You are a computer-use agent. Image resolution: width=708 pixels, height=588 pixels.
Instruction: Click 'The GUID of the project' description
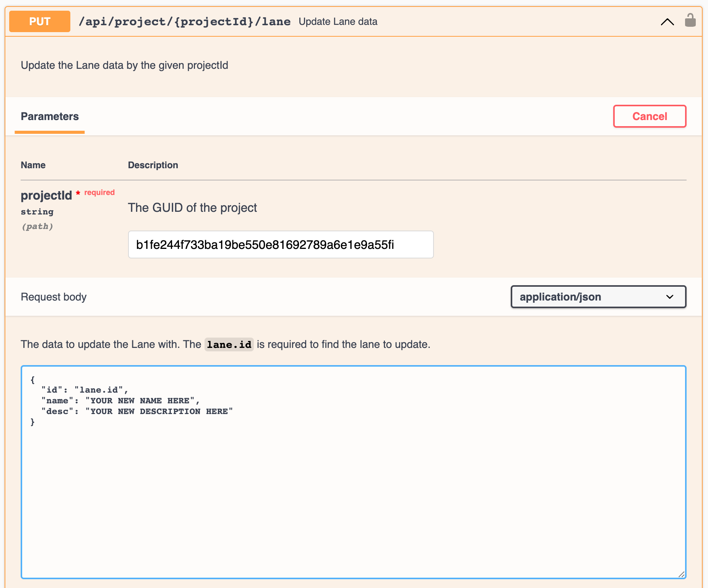(x=192, y=208)
